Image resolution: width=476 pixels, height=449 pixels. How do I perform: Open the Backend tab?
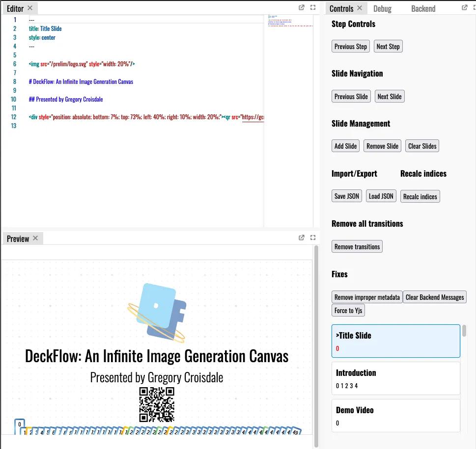click(x=423, y=9)
